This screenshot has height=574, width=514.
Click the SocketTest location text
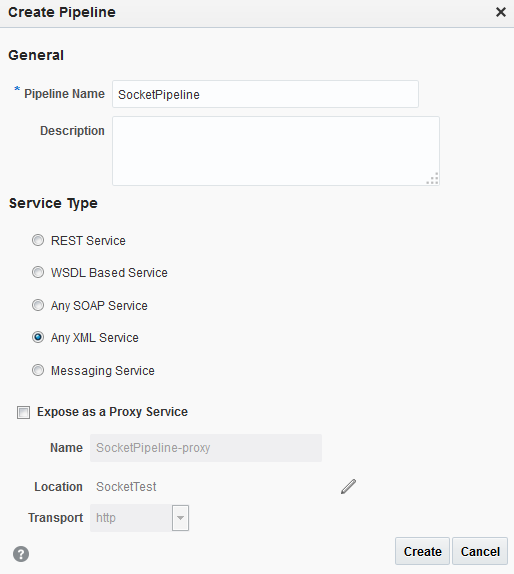[126, 487]
